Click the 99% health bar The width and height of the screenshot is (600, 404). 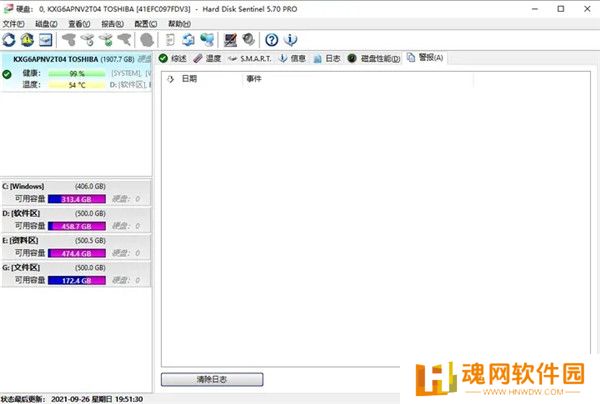(x=76, y=74)
